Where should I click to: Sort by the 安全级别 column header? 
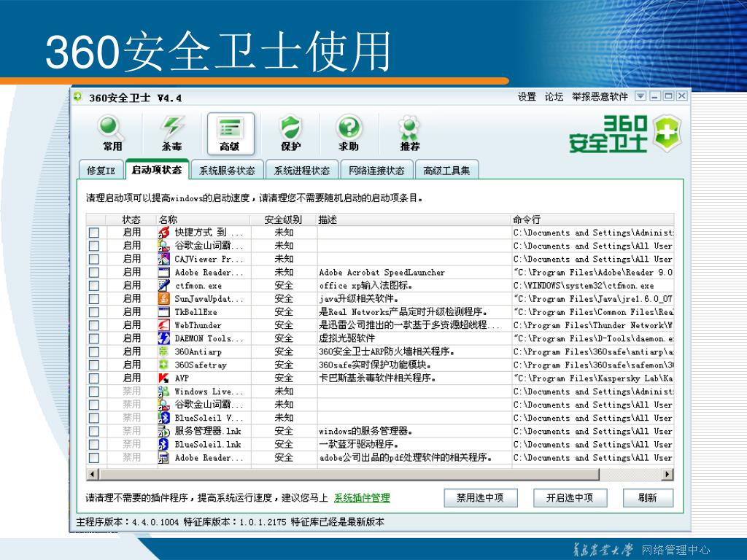click(x=283, y=219)
